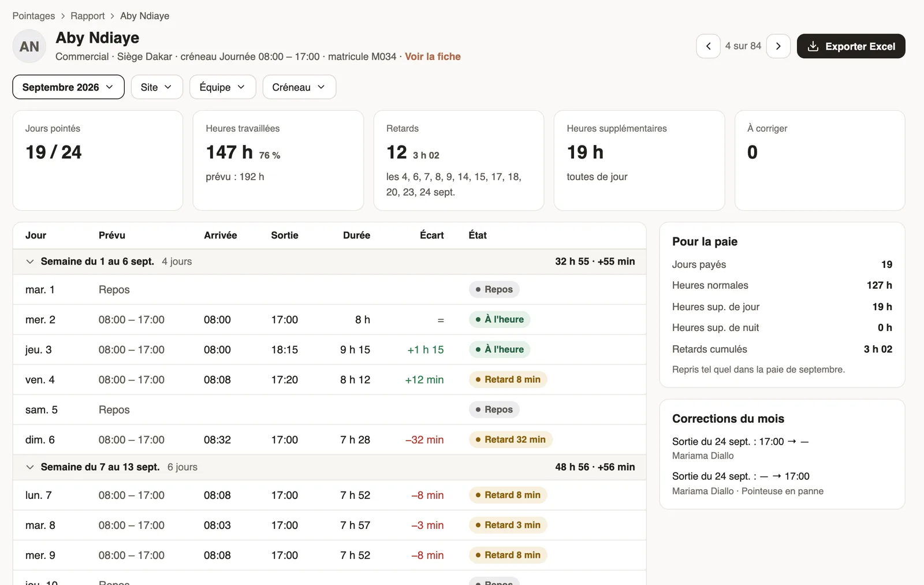Click the +1 h 15 écart value
Image resolution: width=924 pixels, height=585 pixels.
tap(426, 350)
